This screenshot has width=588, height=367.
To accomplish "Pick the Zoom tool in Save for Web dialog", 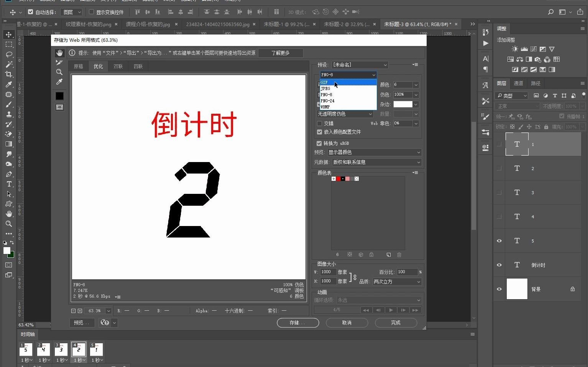I will (59, 72).
